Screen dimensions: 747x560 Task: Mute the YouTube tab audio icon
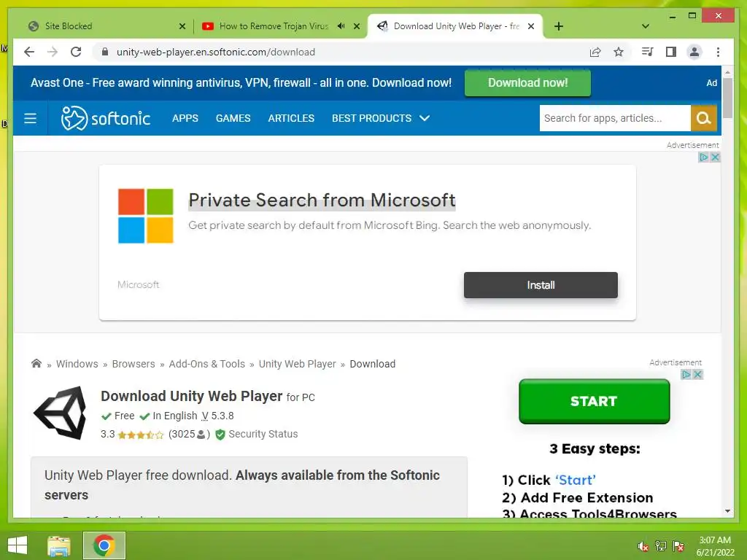[x=341, y=26]
